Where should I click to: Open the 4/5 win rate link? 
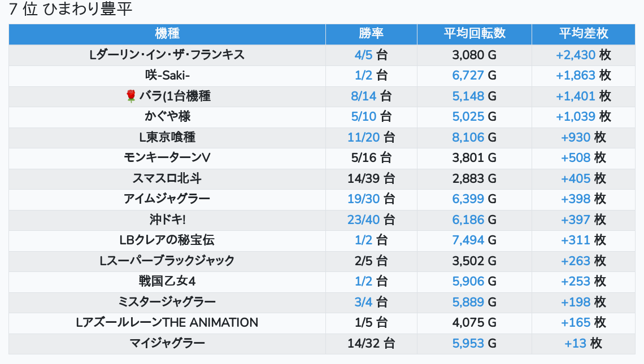(364, 55)
